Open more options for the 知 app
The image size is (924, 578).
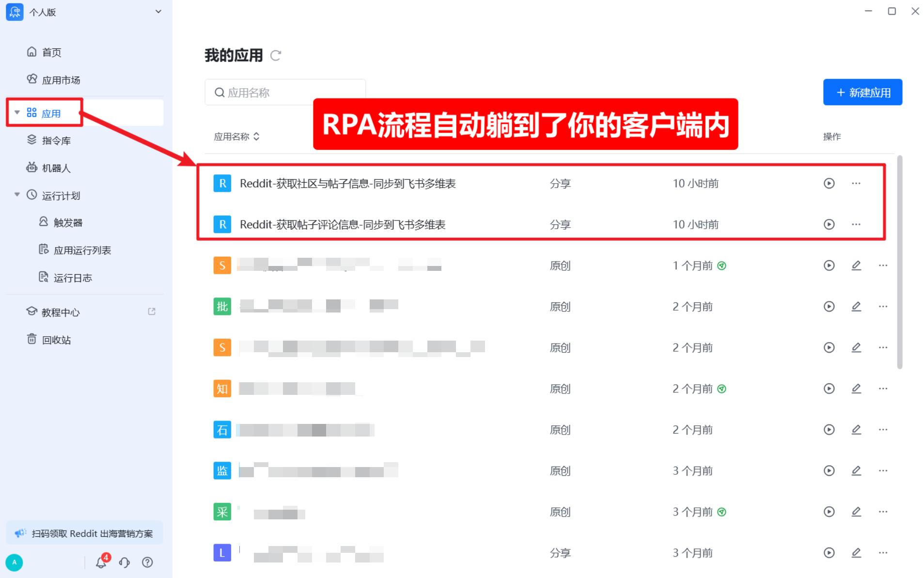pos(883,389)
